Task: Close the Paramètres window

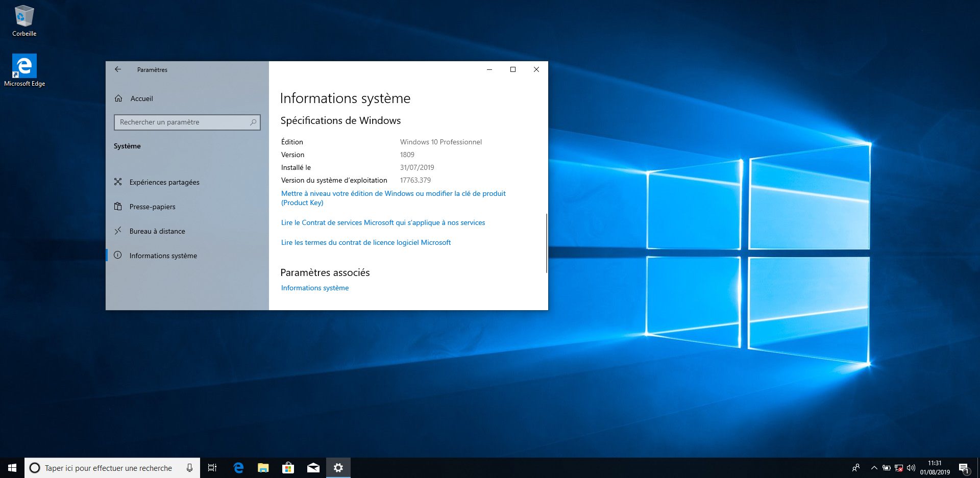Action: tap(536, 69)
